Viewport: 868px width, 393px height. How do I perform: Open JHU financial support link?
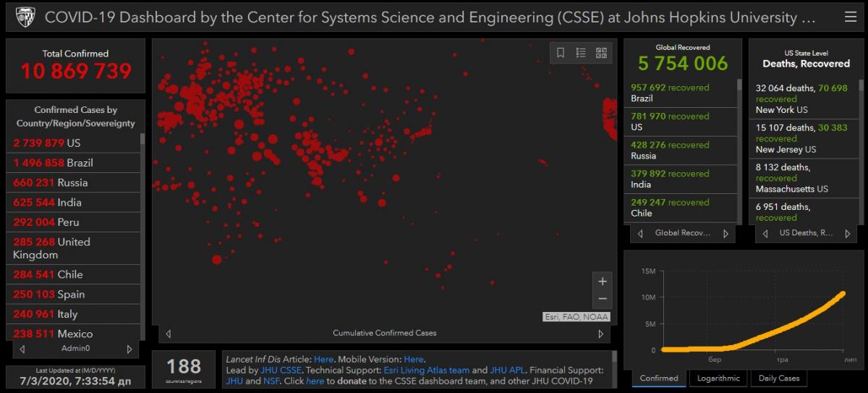(234, 381)
